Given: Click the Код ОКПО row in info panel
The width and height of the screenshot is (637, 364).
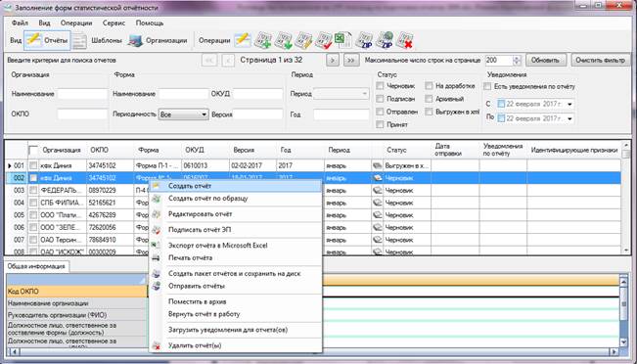Looking at the screenshot, I should 76,292.
